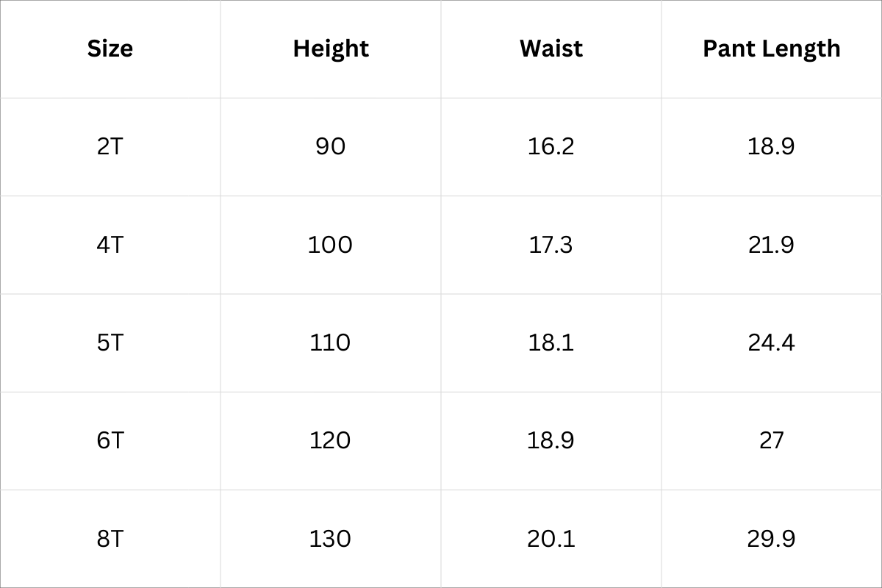
Task: Select the 2T size cell
Action: click(110, 146)
